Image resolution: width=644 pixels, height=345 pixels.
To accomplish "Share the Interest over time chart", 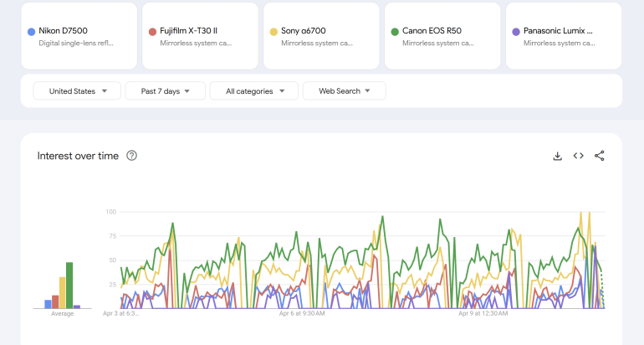I will pos(599,156).
